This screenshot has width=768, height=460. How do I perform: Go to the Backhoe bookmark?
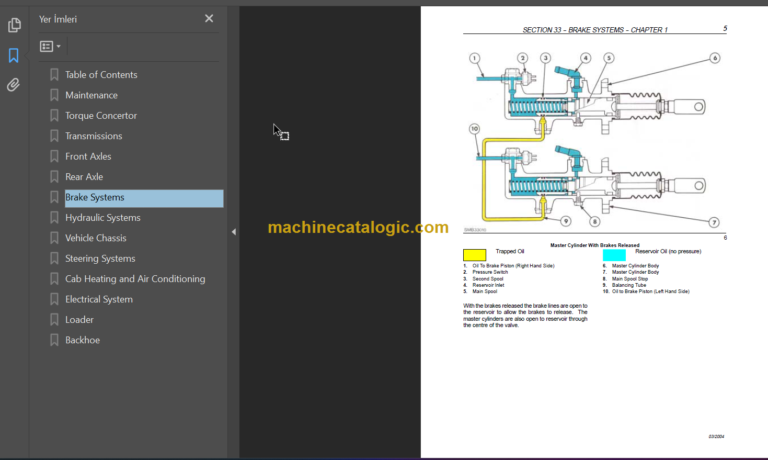click(82, 340)
